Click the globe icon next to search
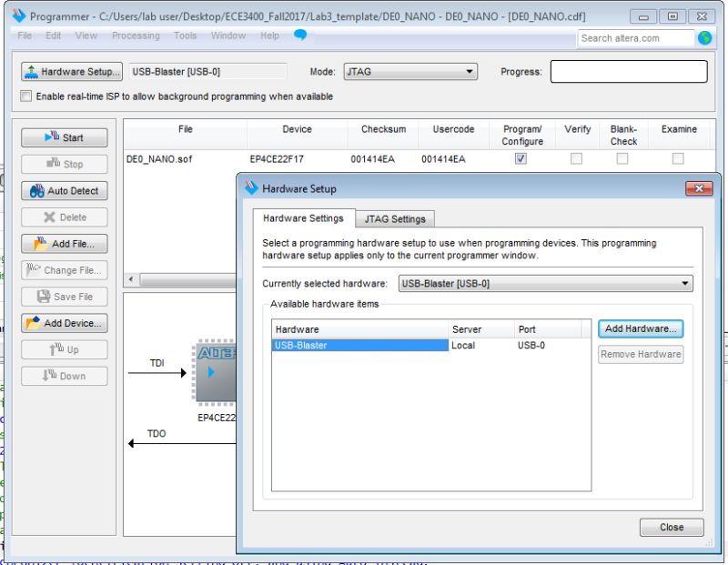Viewport: 728px width, 565px height. [704, 37]
